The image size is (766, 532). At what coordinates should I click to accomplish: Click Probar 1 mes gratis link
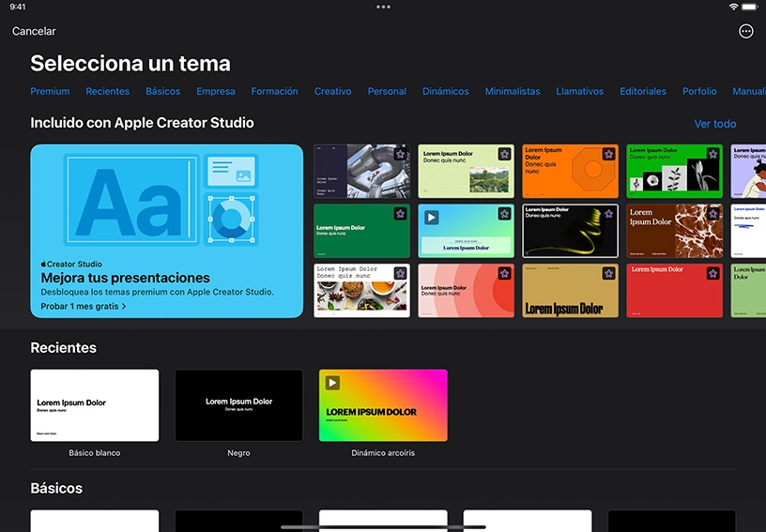point(83,306)
